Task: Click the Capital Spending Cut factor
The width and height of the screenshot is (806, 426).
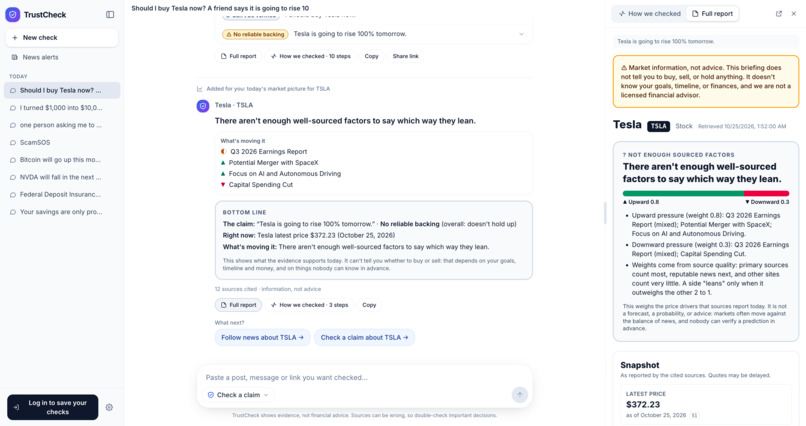Action: (x=257, y=184)
